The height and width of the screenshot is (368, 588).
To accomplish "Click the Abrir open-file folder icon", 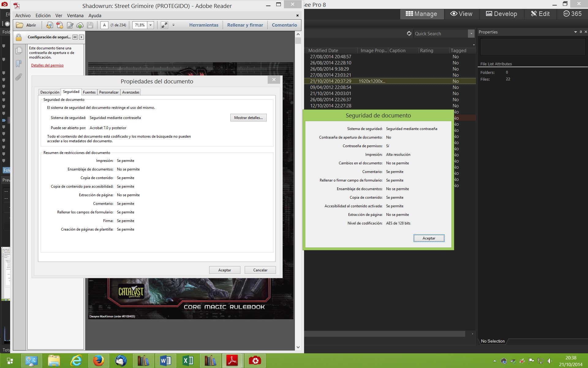I will (20, 25).
